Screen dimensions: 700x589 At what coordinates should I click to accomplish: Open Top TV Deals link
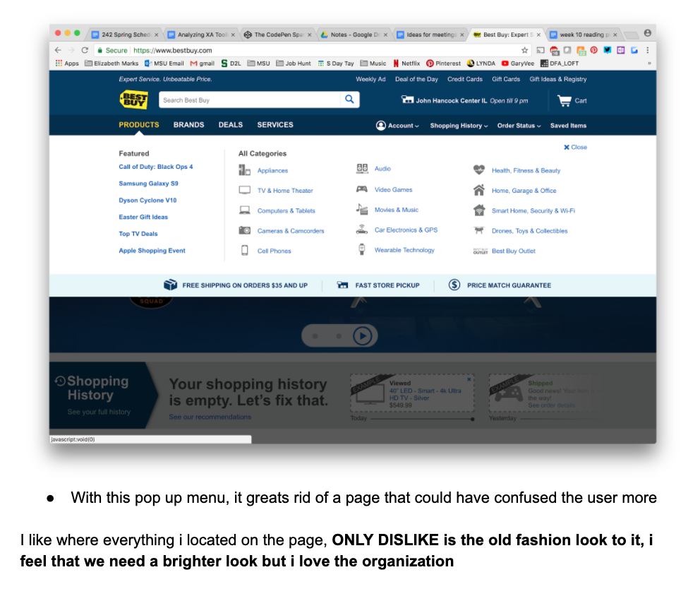[x=138, y=234]
